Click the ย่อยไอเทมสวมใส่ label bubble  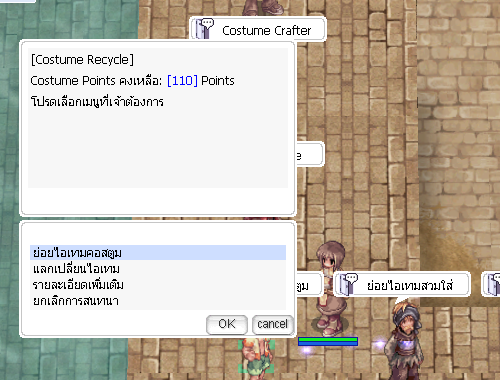[x=402, y=284]
